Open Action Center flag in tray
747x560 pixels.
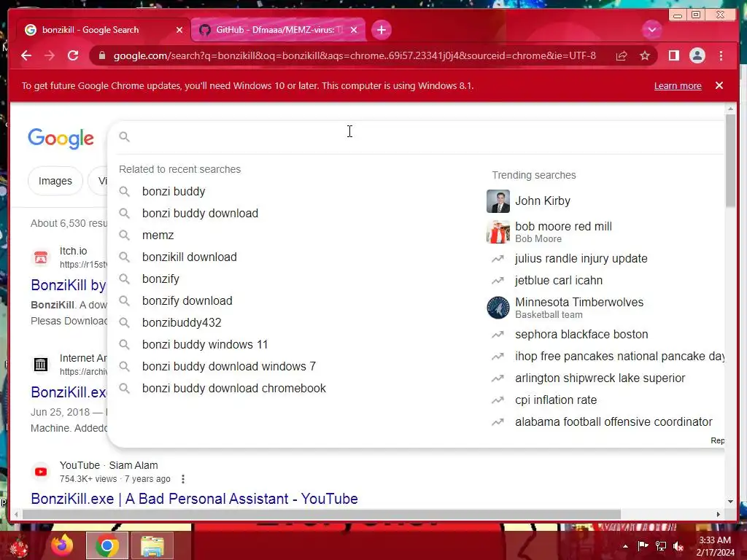[x=643, y=546]
